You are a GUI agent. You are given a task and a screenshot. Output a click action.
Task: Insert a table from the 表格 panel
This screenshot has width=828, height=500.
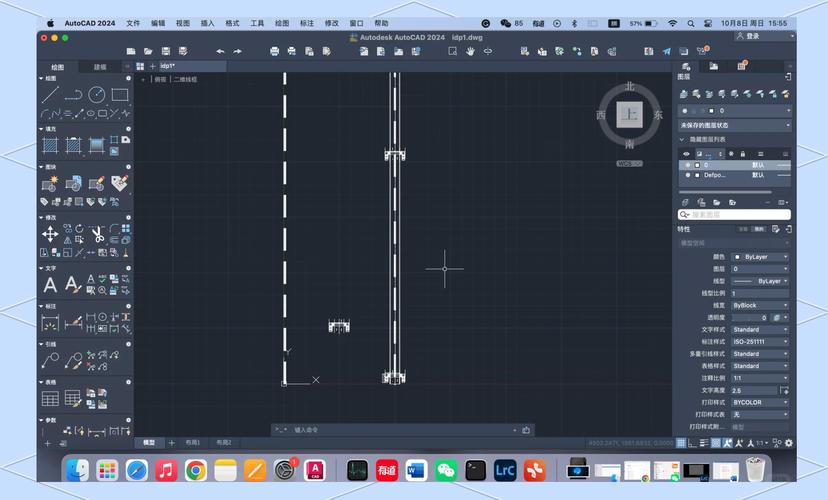click(50, 398)
